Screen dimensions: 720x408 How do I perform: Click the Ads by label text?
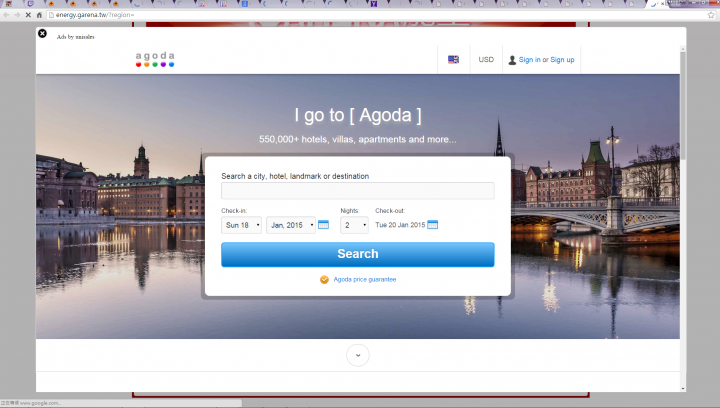(75, 37)
